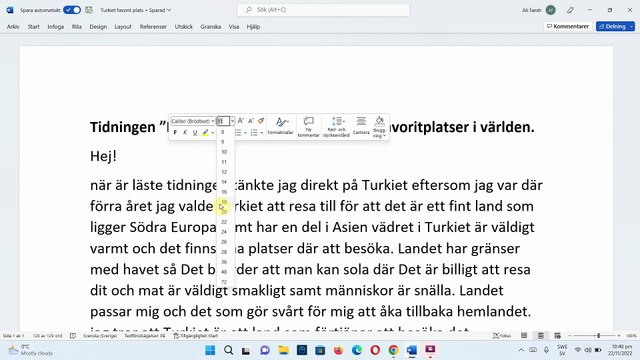Image resolution: width=640 pixels, height=360 pixels.
Task: Open the Arkiv menu
Action: [x=13, y=27]
